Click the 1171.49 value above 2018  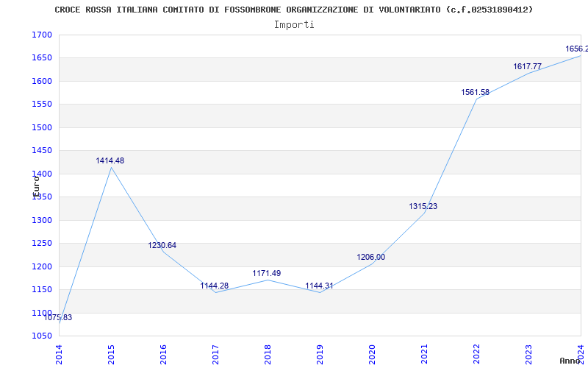(x=267, y=273)
